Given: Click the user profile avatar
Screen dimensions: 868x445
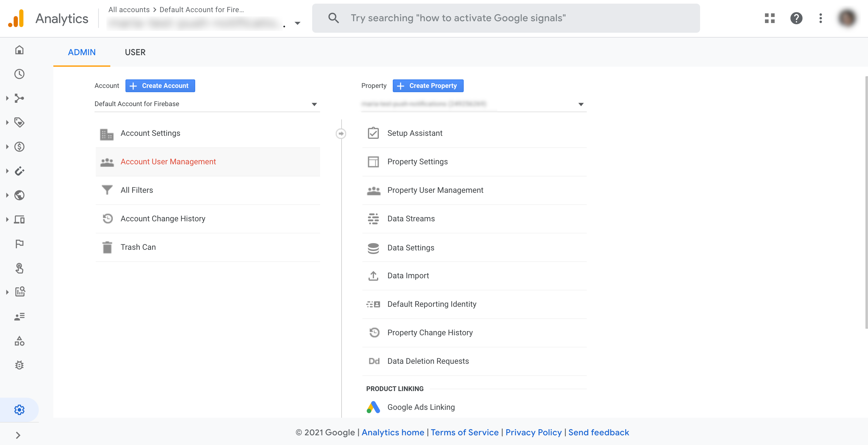Looking at the screenshot, I should [x=847, y=18].
